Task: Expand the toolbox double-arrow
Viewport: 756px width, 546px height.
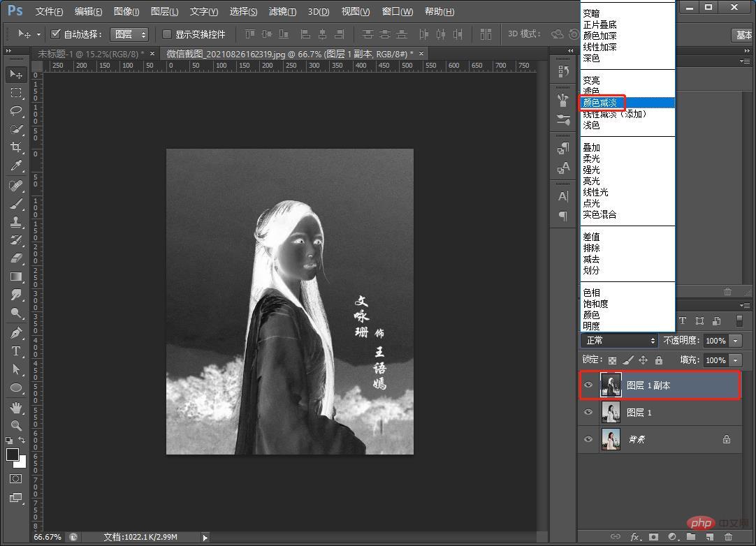Action: [8, 50]
